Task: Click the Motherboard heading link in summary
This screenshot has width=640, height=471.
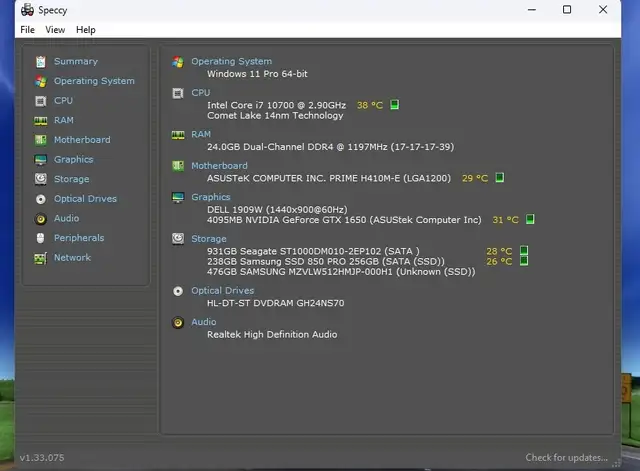Action: [219, 166]
